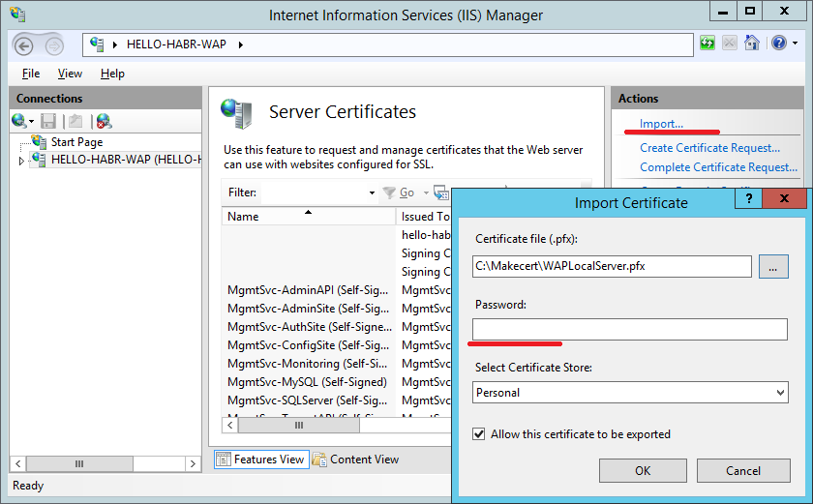Open the View menu

pyautogui.click(x=70, y=74)
